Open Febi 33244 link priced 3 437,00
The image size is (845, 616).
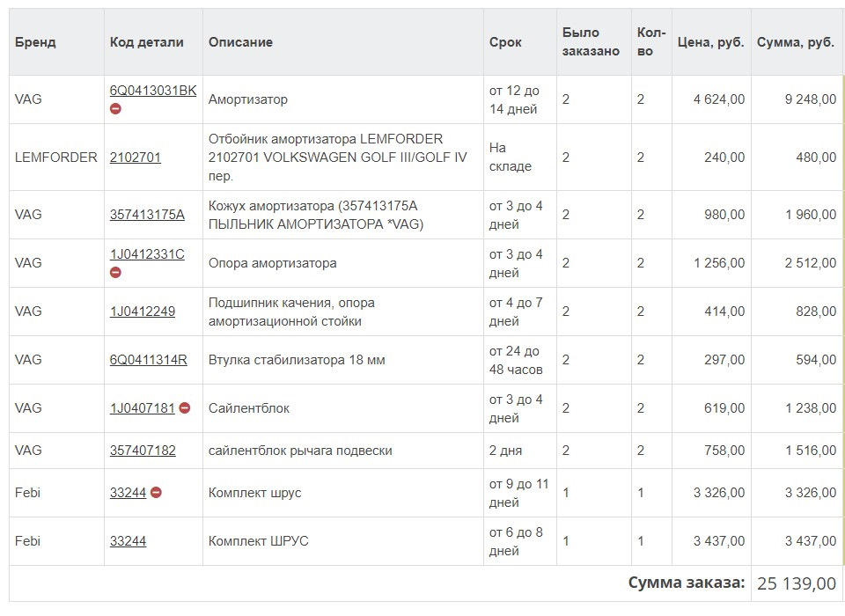128,541
